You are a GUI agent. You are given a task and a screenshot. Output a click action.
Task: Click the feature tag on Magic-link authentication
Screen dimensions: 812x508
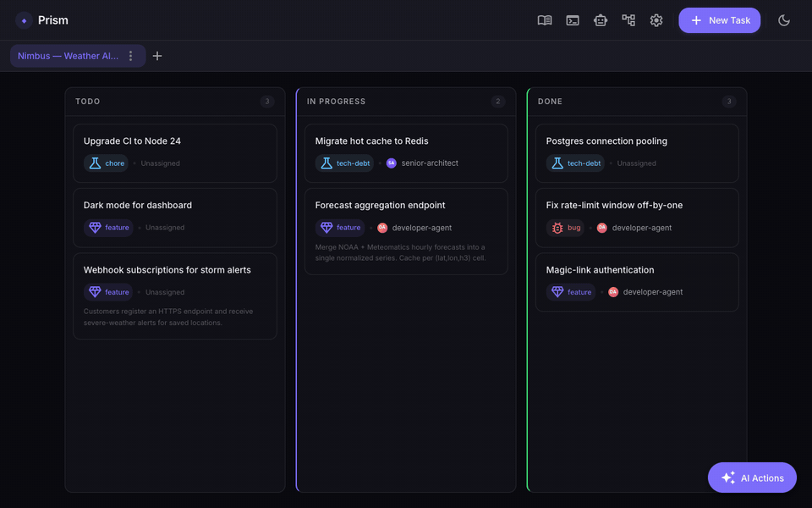(571, 292)
